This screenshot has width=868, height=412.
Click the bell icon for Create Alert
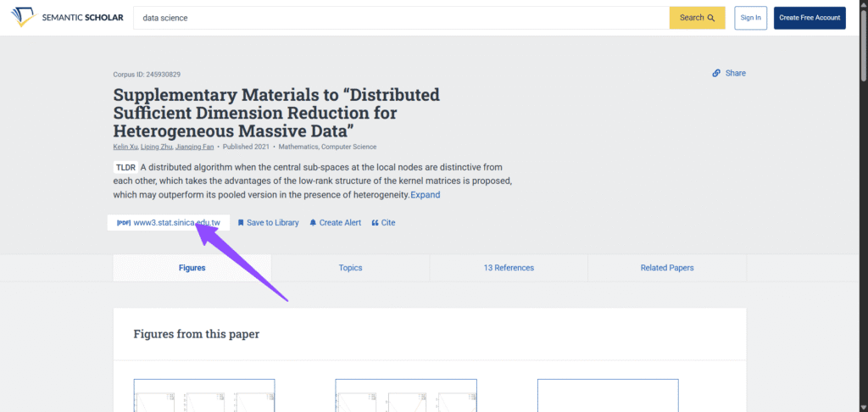click(x=313, y=223)
